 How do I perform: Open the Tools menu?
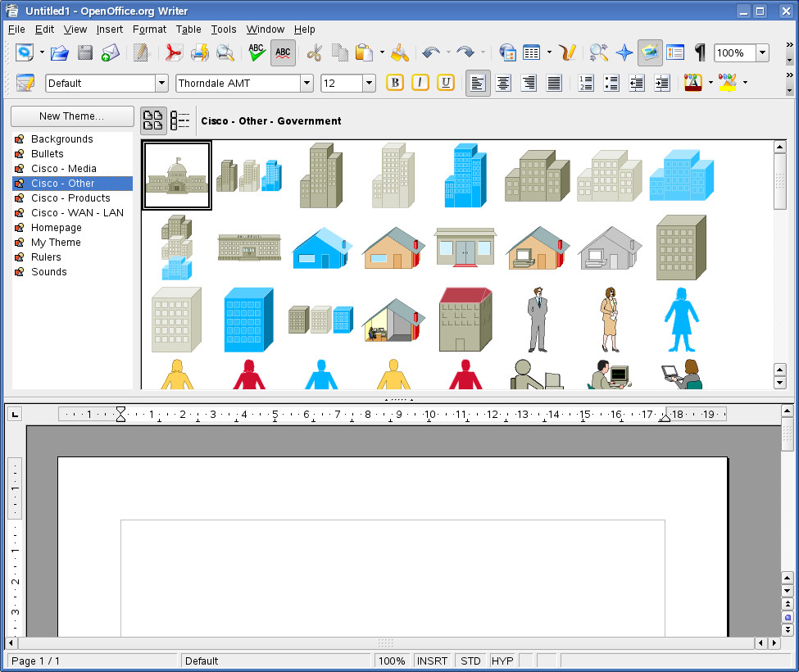[224, 29]
